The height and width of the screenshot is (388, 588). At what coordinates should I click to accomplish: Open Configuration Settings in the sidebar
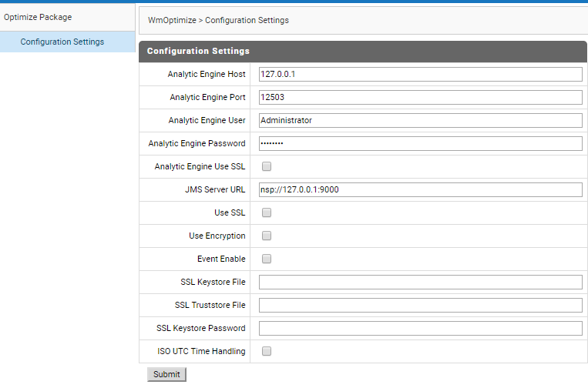[x=62, y=42]
